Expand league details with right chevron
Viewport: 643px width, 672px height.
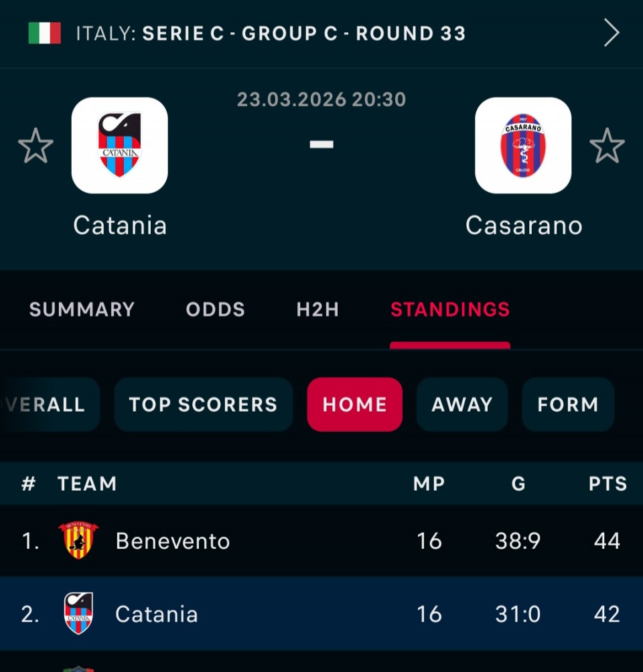coord(612,33)
